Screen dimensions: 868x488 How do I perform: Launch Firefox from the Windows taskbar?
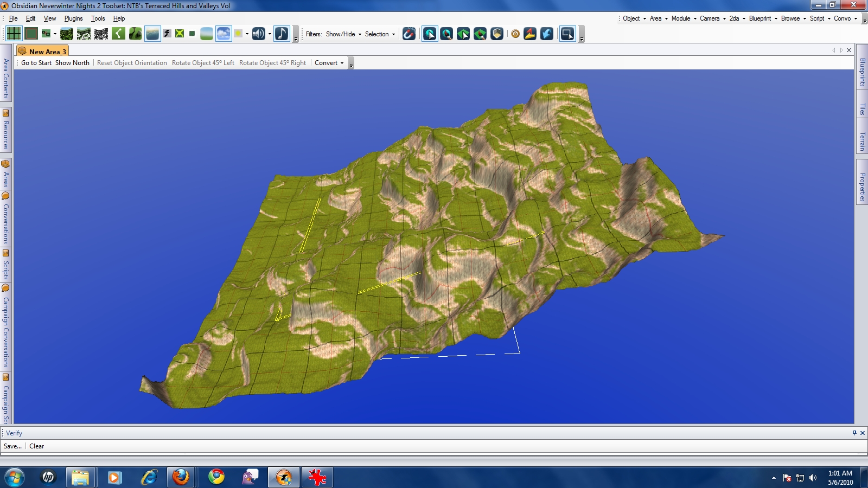[181, 477]
